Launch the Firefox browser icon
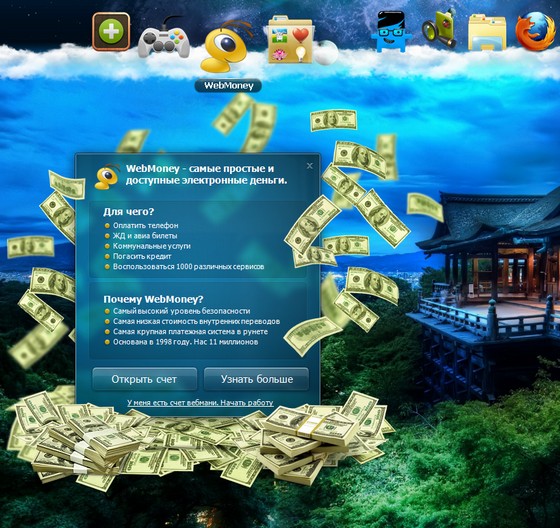Viewport: 560px width, 528px height. [x=536, y=31]
